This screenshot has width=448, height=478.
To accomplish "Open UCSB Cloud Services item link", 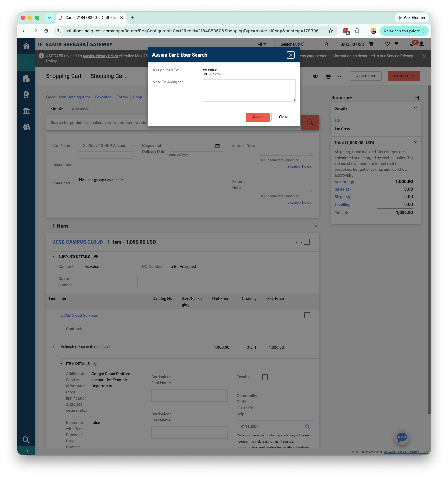I will click(x=79, y=316).
